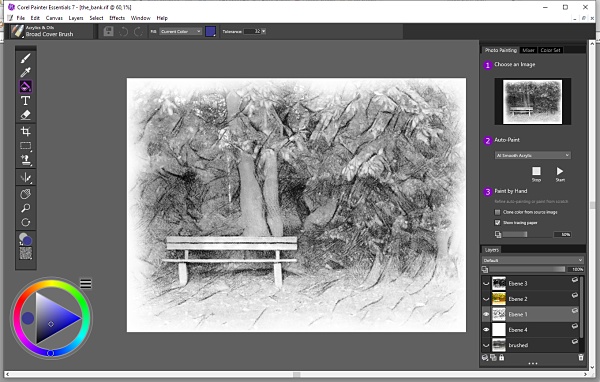
Task: Open the Default composite method dropdown
Action: tap(533, 260)
